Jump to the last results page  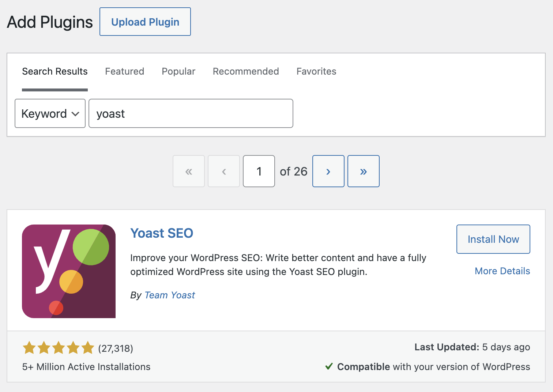tap(363, 171)
